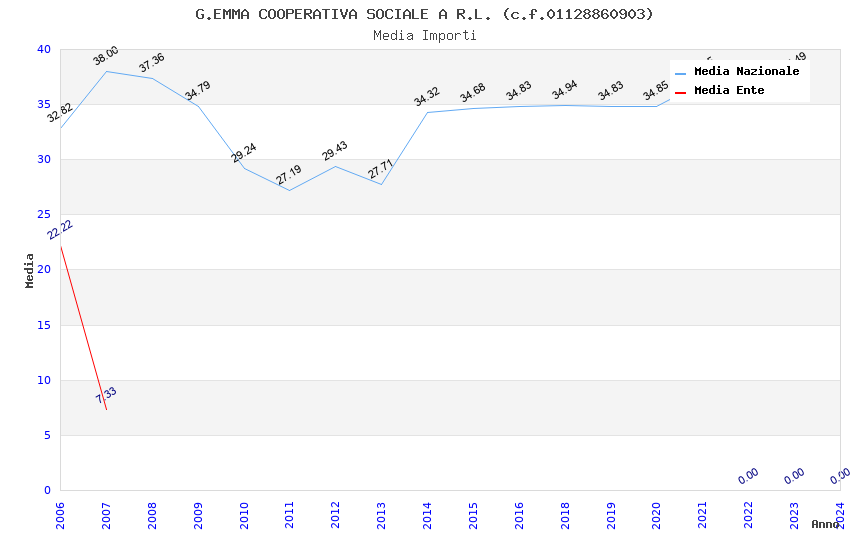Click the 34.68 data label
Screen dimensions: 850x550
click(x=473, y=93)
